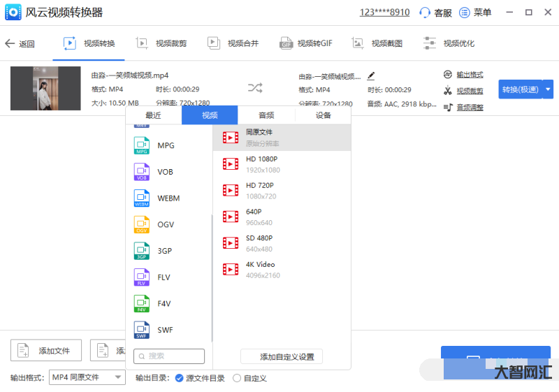Open 输出格式 output format icon
This screenshot has width=559, height=392.
[449, 75]
